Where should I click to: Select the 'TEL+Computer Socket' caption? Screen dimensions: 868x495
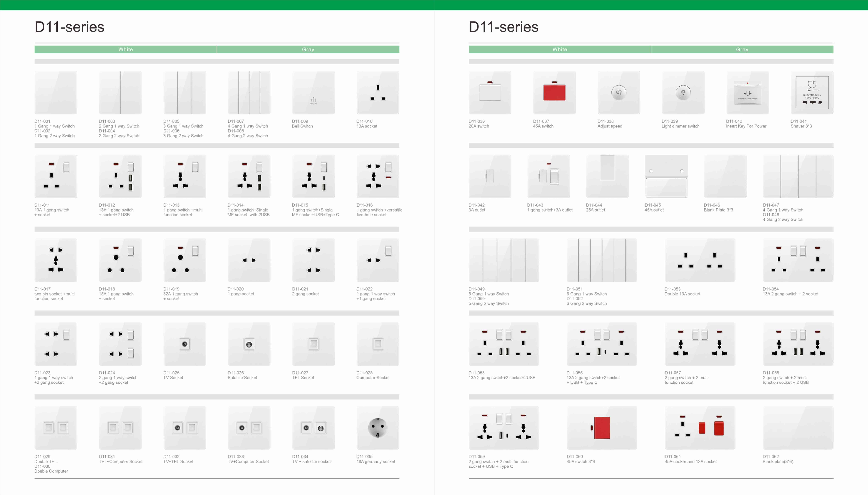[x=121, y=462]
